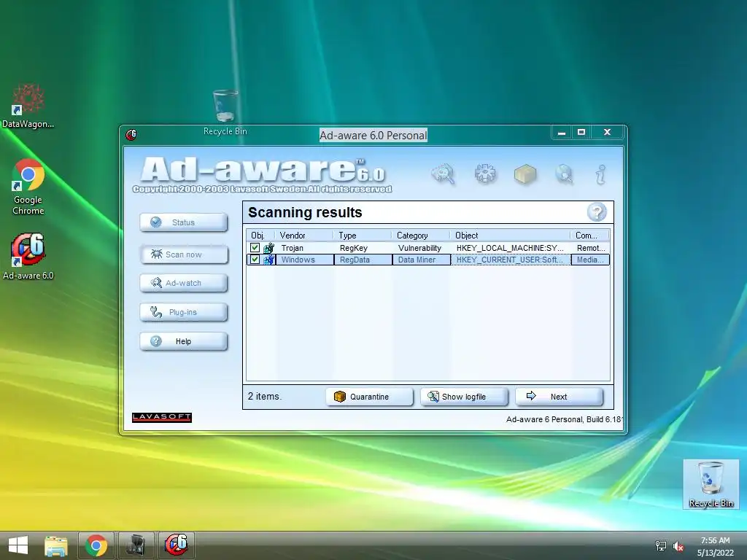Sort by the Object column header

(510, 236)
